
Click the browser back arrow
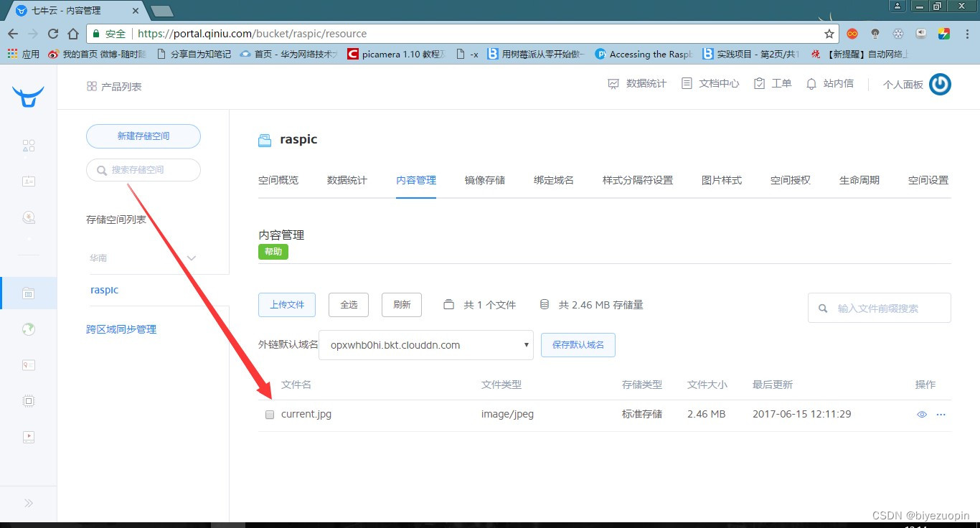click(x=13, y=34)
